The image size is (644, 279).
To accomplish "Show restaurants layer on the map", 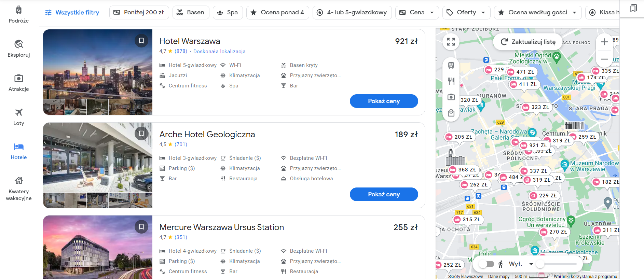I will pos(451,81).
